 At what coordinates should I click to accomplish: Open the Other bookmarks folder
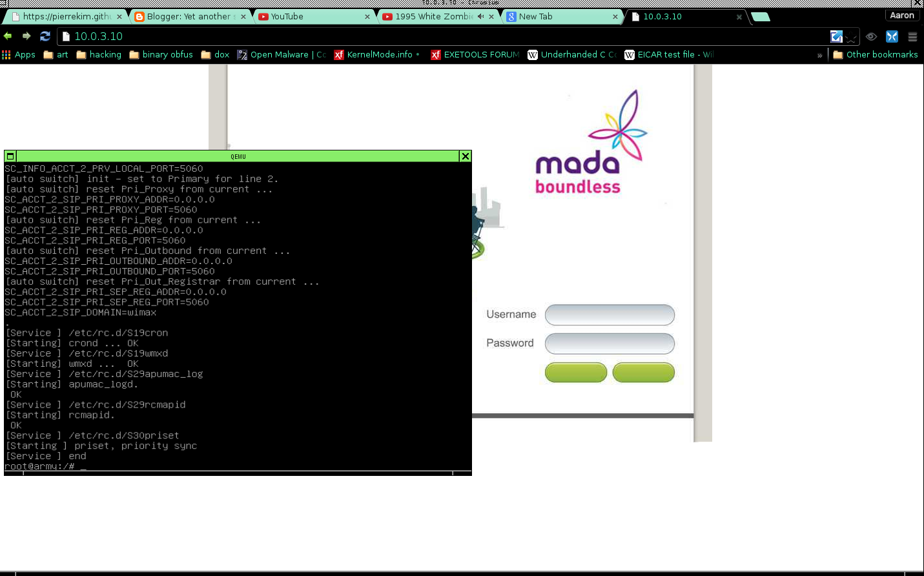point(876,55)
